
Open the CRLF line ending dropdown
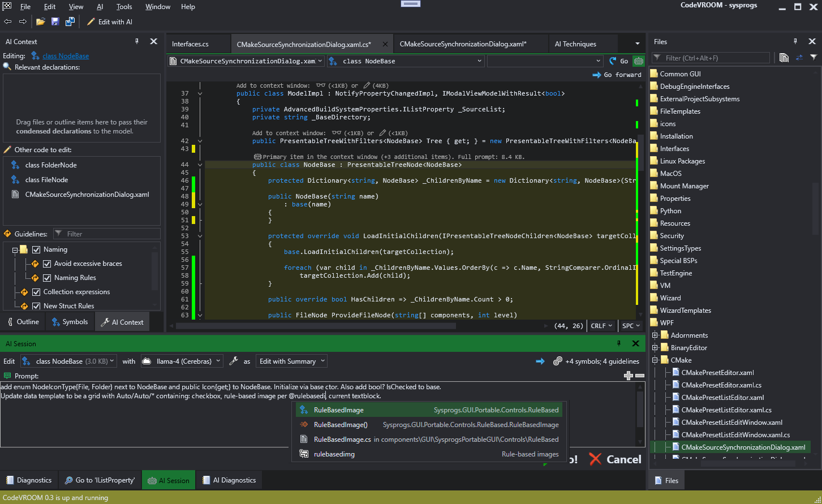point(601,326)
